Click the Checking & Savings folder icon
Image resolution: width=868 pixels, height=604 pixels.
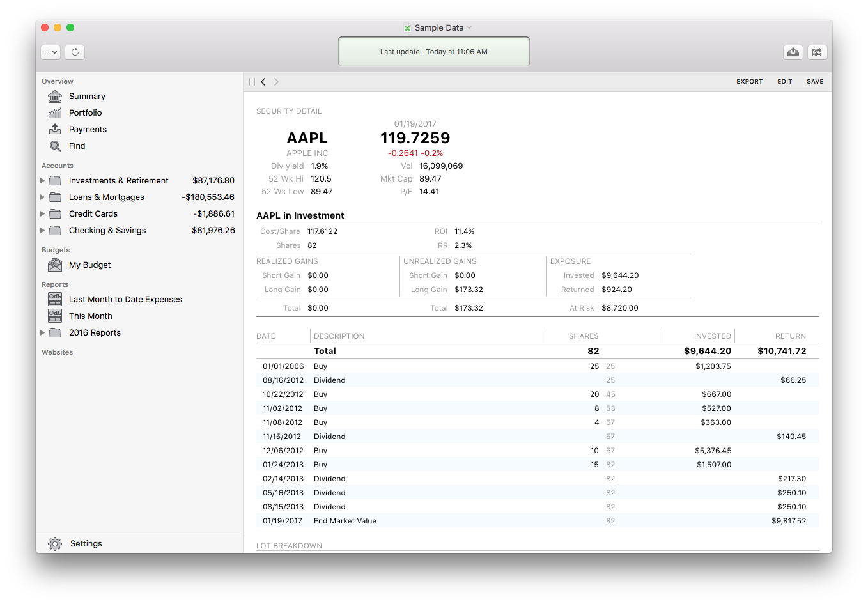pyautogui.click(x=56, y=231)
